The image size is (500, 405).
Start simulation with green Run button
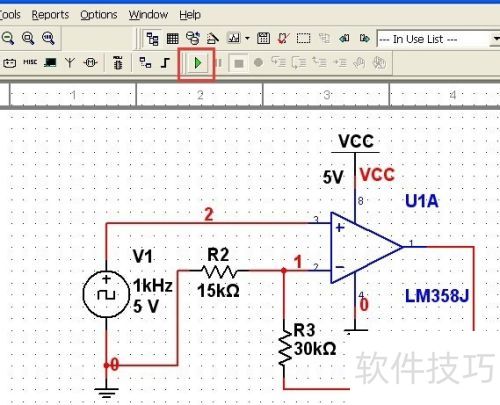pos(198,63)
